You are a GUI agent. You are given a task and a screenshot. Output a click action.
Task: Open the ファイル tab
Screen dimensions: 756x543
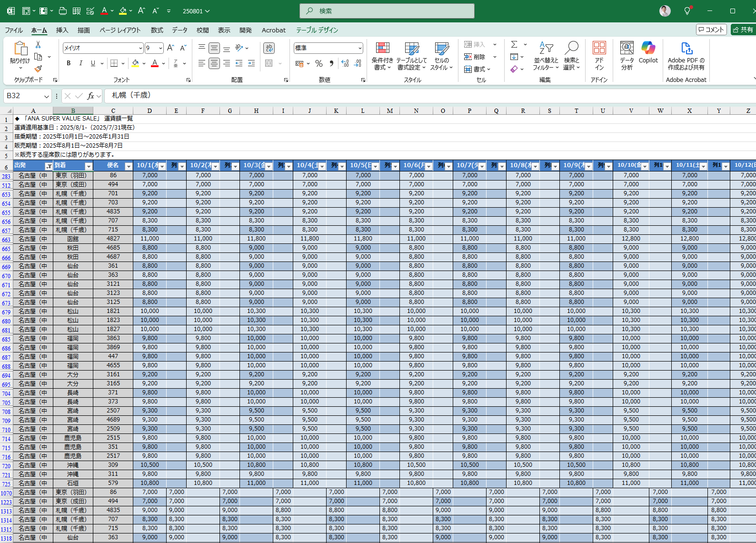pos(14,30)
